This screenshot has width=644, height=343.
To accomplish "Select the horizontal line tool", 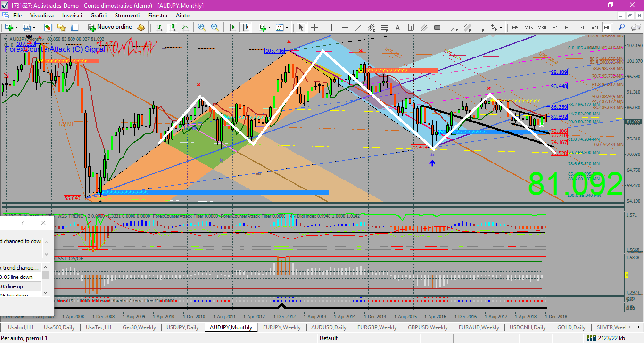I will [345, 27].
